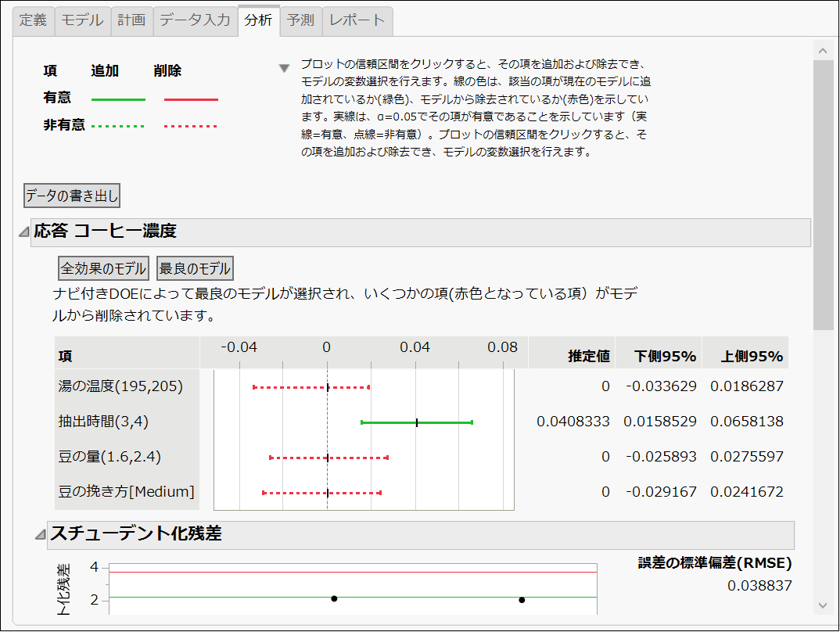
Task: Toggle 豆の挽き方[Medium] term interval
Action: click(x=321, y=494)
